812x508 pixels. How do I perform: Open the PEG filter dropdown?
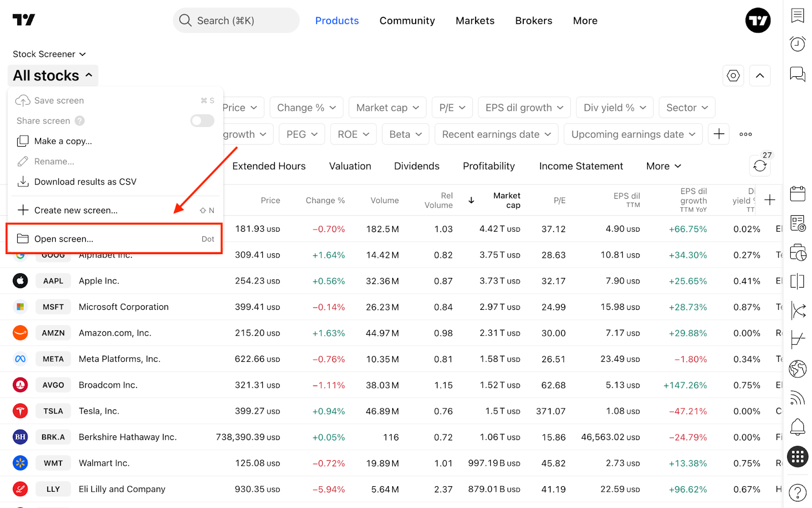pos(302,134)
